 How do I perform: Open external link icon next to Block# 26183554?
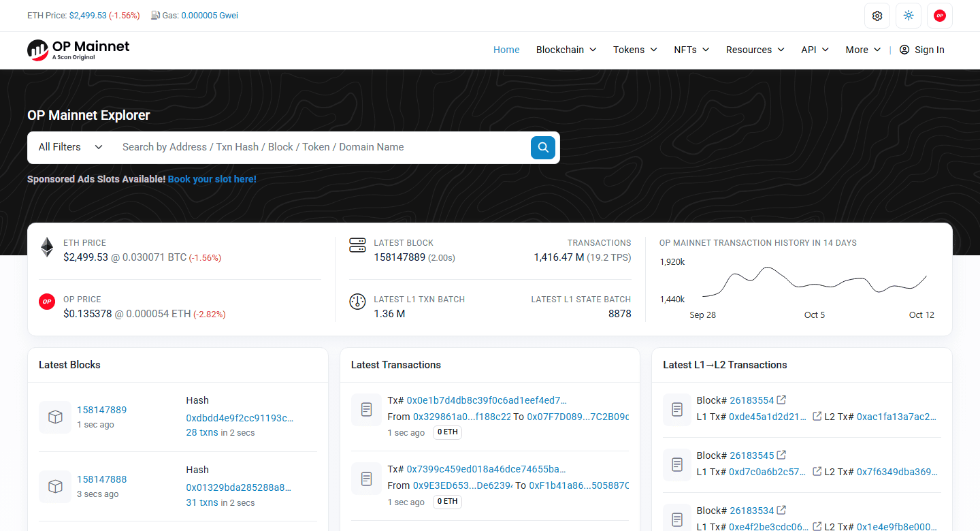(782, 400)
